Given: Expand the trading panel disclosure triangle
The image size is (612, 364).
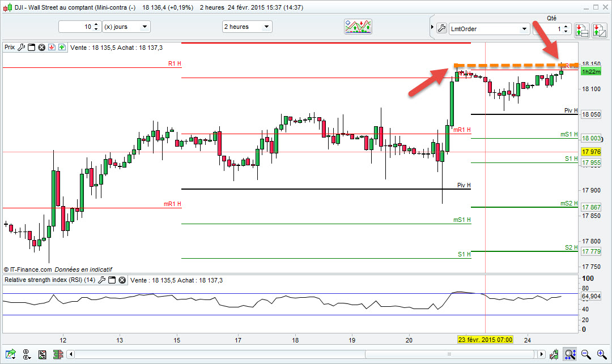Looking at the screenshot, I should pos(432,27).
